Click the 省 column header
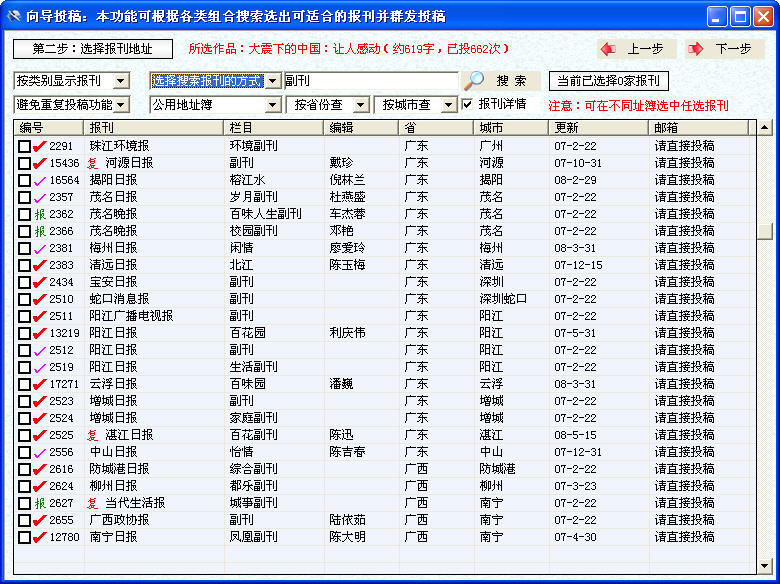Screen dimensions: 780x584 pyautogui.click(x=436, y=128)
